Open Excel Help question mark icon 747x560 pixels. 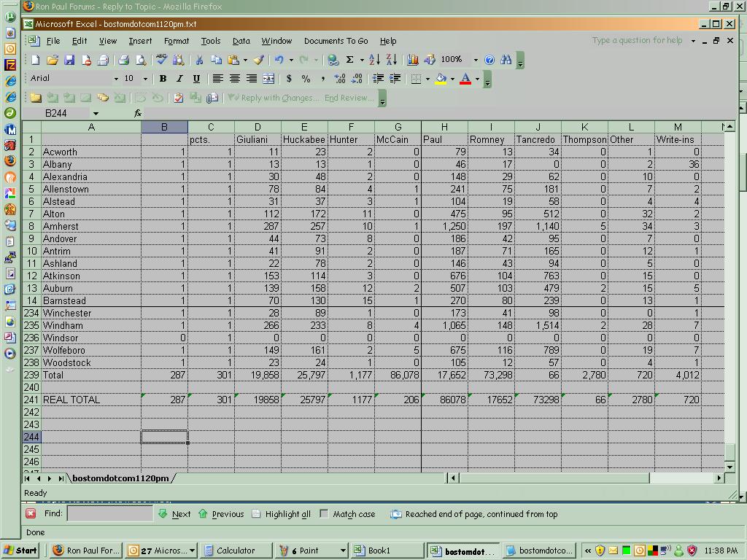pos(489,60)
